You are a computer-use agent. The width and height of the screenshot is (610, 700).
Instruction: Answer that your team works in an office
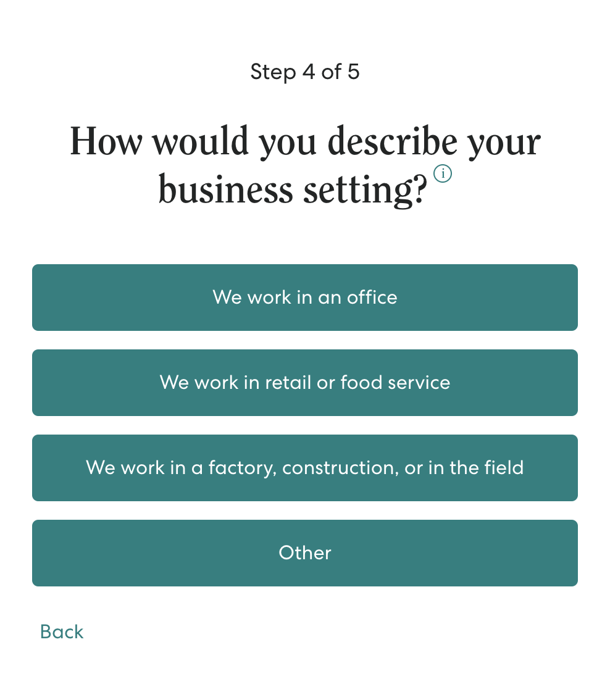[x=305, y=298]
